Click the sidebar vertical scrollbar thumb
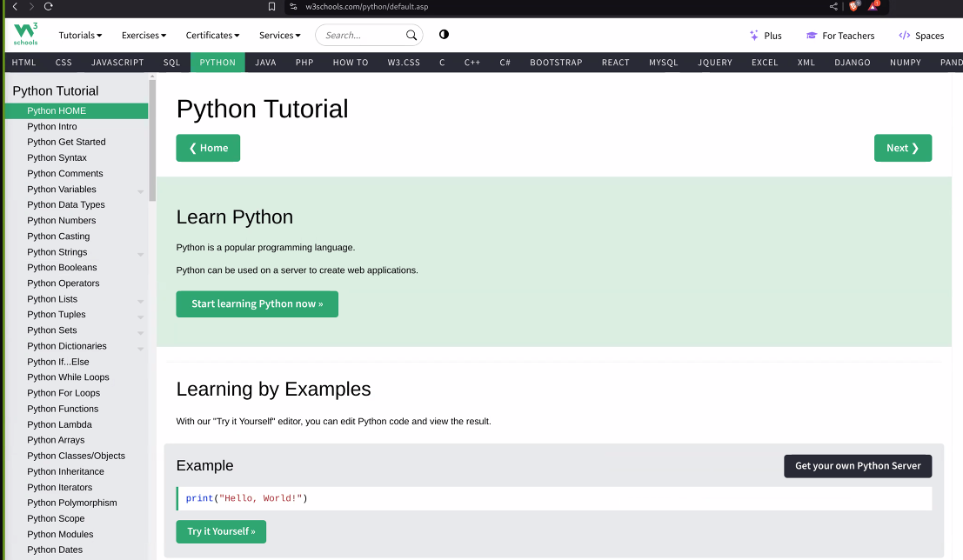The image size is (963, 560). point(152,141)
